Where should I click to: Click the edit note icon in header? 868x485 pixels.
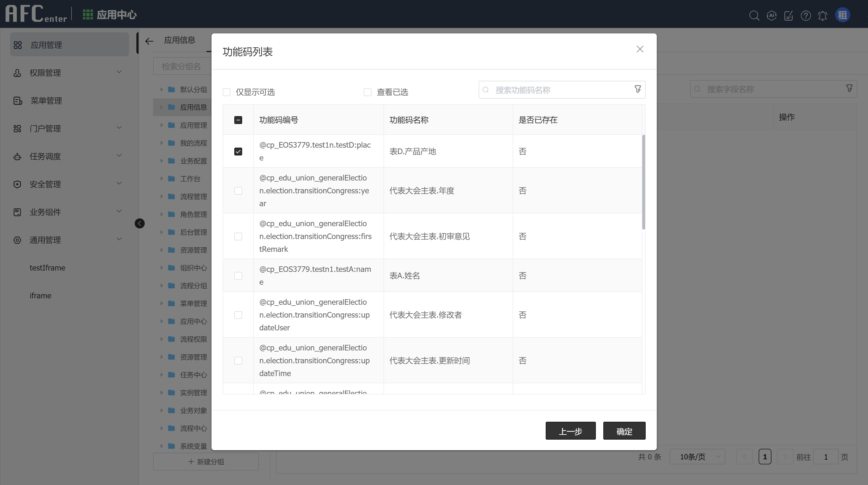[788, 16]
